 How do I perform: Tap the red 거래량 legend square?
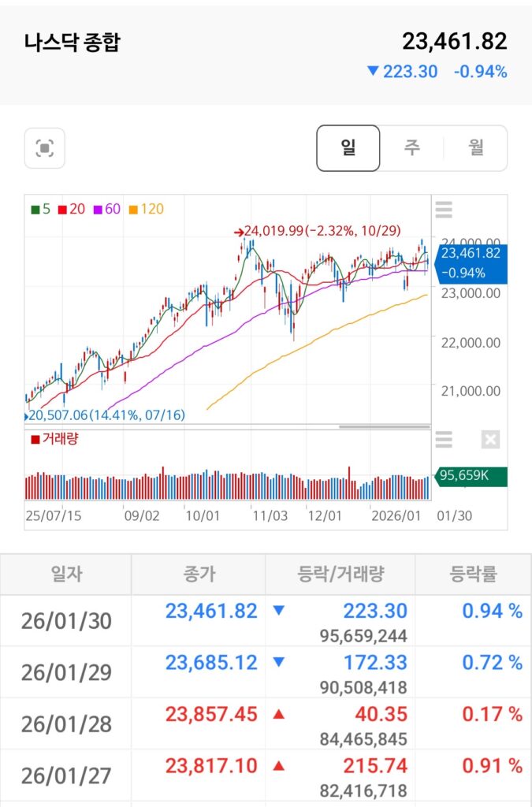pyautogui.click(x=35, y=440)
